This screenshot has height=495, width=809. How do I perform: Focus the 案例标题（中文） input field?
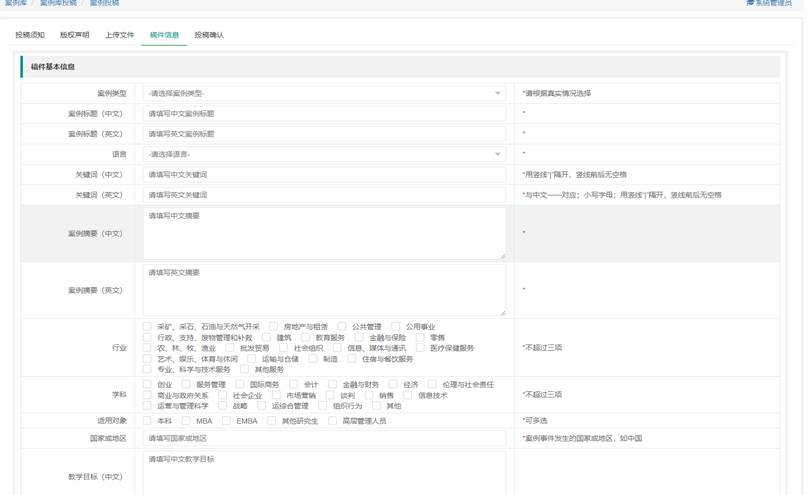coord(324,114)
